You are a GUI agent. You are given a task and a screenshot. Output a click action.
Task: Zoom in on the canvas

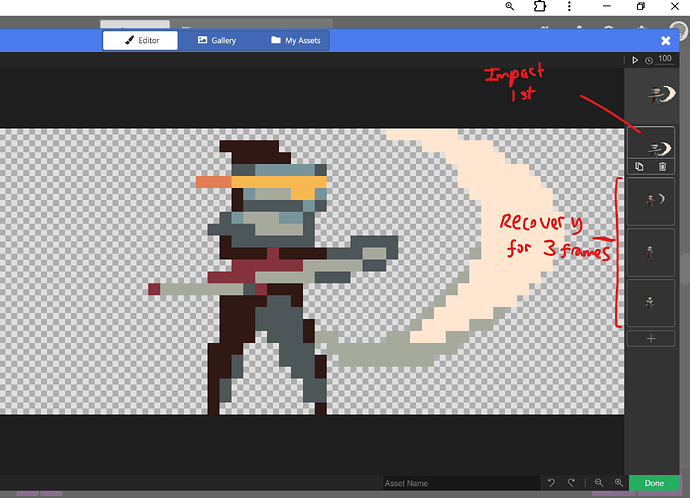619,483
